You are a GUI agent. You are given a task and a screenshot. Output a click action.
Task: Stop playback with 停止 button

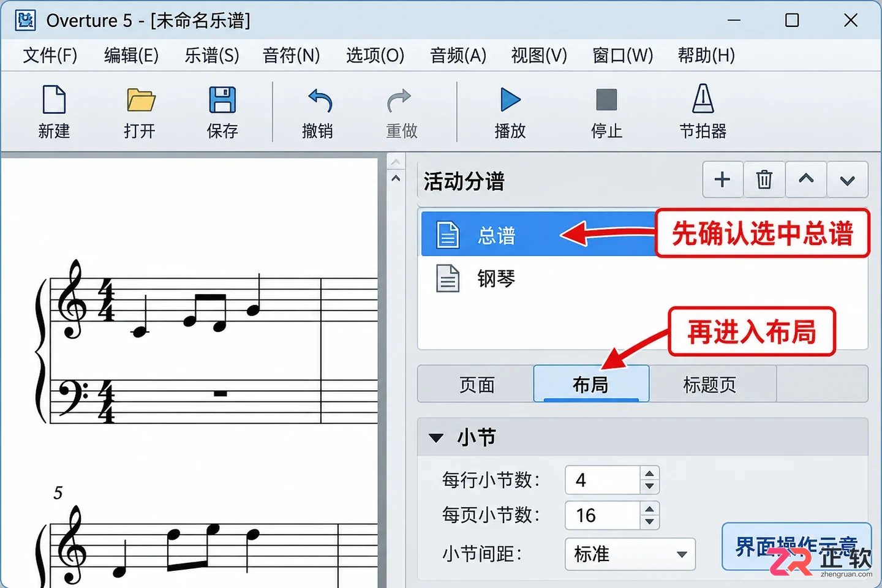pyautogui.click(x=606, y=113)
